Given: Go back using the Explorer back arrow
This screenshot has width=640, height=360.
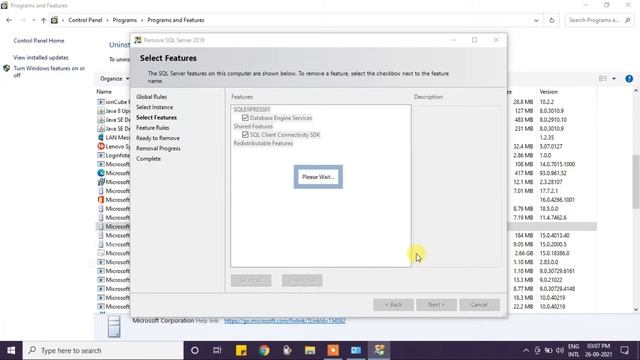Looking at the screenshot, I should click(x=9, y=20).
